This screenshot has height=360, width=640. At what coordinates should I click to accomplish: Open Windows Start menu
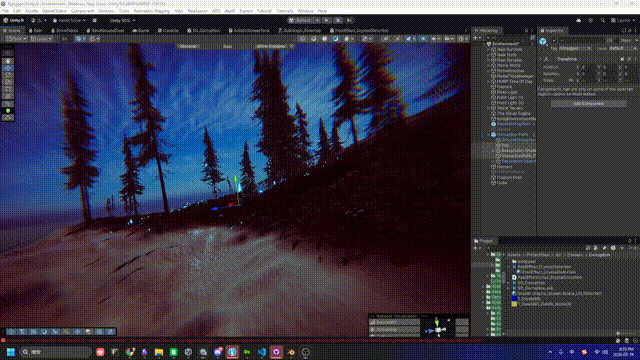click(x=11, y=352)
